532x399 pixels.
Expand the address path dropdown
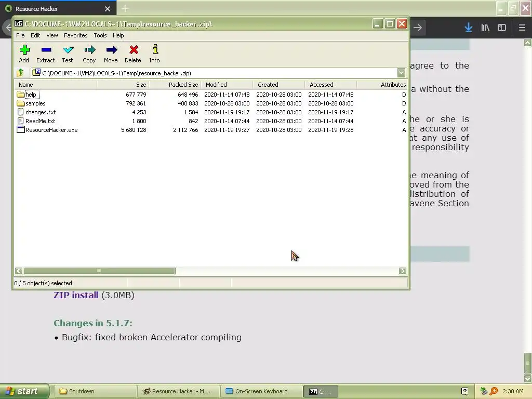point(401,73)
